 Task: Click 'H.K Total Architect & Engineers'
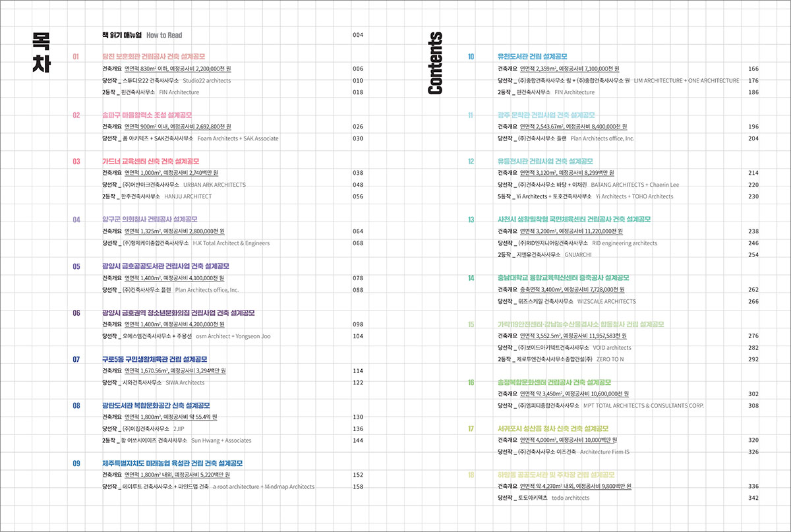coord(231,243)
